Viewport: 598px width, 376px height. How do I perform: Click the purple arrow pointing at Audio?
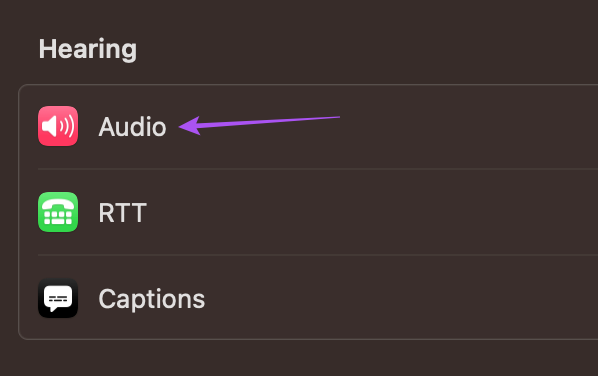click(259, 125)
